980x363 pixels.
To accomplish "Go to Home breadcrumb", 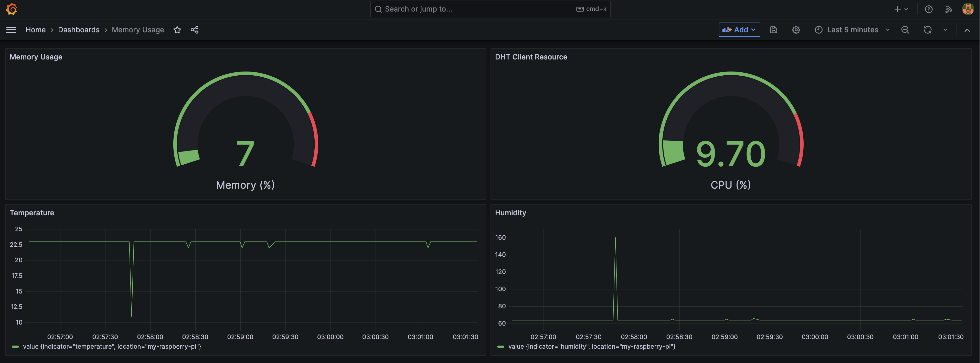I will tap(35, 30).
